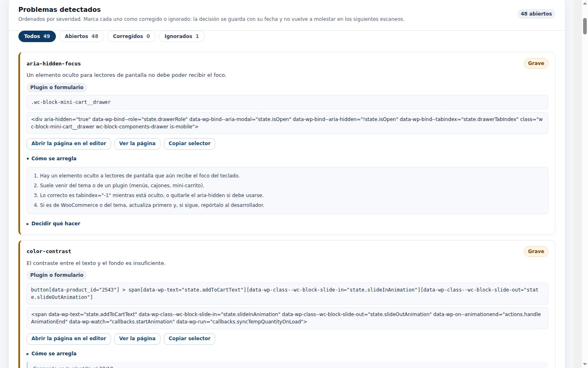This screenshot has height=368, width=588.
Task: Click the Plugin o formulario tag under color-contrast
Action: point(57,275)
